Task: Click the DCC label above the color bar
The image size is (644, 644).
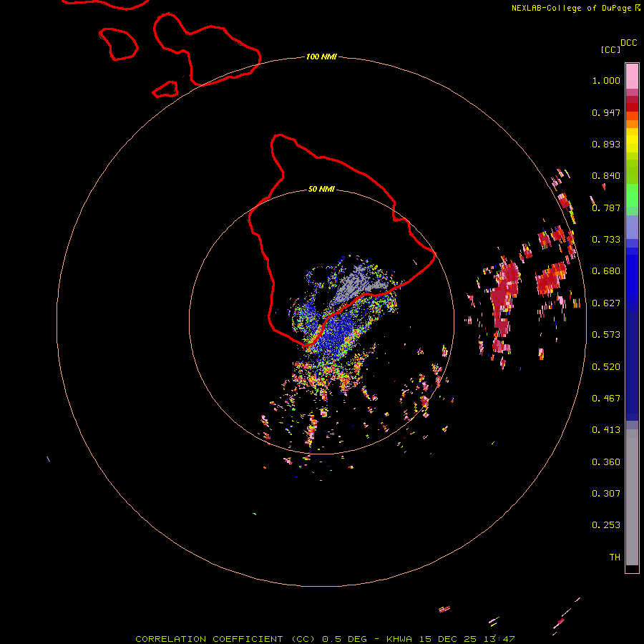Action: click(628, 43)
